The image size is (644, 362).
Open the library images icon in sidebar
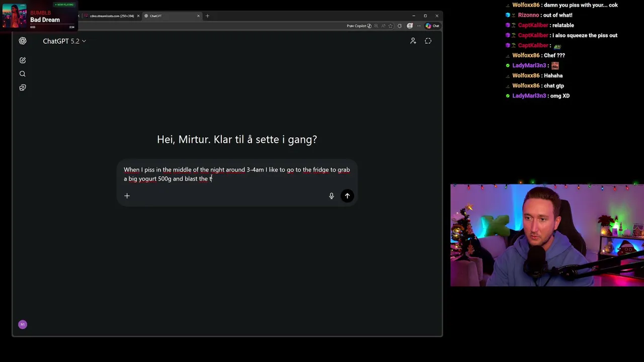point(23,87)
